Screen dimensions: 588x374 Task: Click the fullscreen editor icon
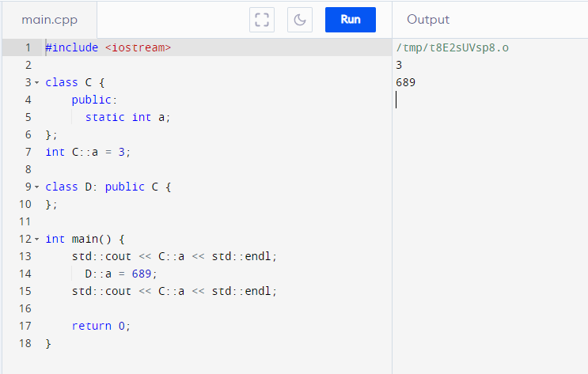tap(262, 20)
